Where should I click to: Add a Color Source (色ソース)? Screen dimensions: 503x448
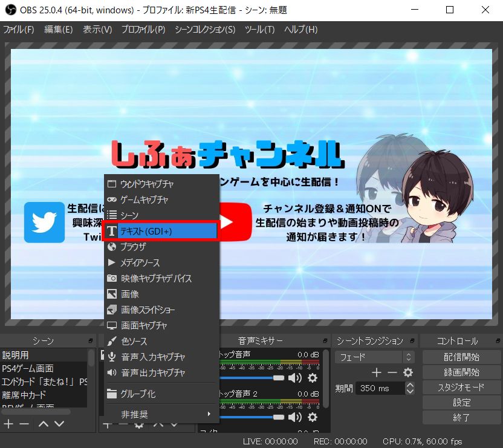161,341
